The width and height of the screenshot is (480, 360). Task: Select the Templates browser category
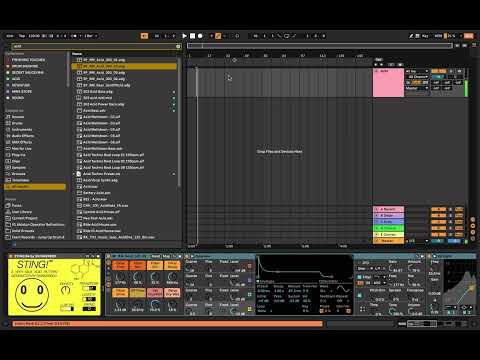click(20, 180)
